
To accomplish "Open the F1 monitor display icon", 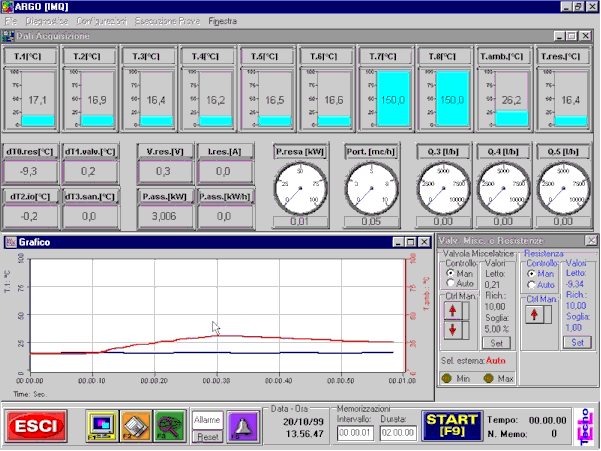I will point(102,426).
